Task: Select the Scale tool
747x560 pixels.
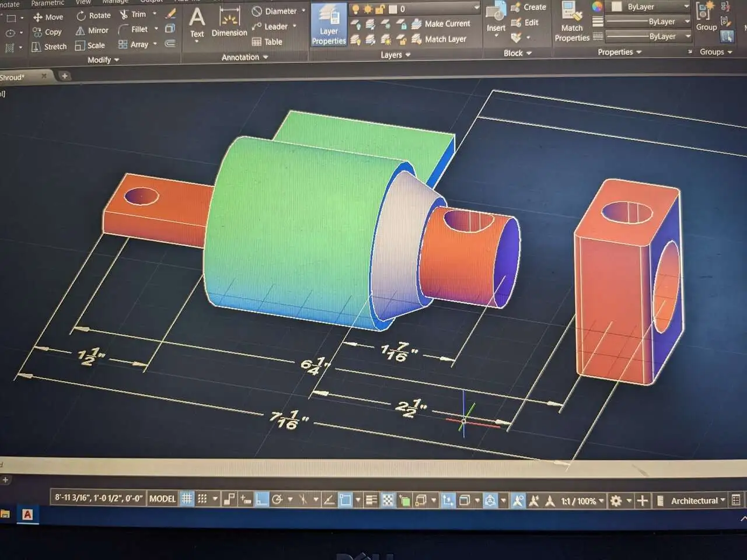Action: [90, 45]
